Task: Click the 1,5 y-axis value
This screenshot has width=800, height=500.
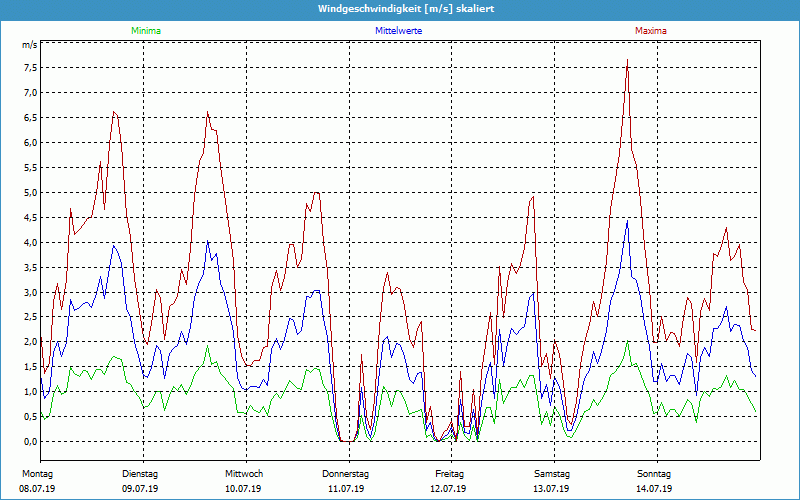Action: [x=31, y=367]
